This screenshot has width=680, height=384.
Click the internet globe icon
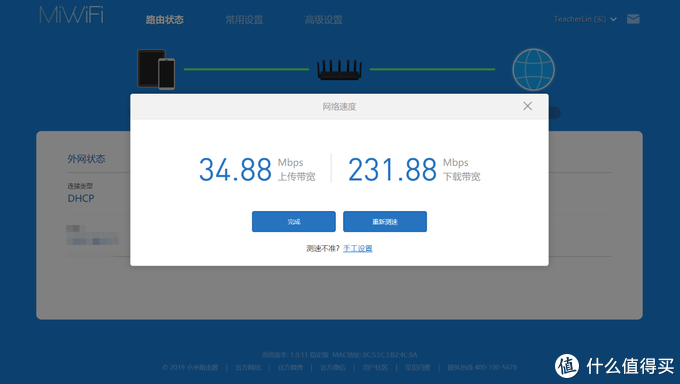(533, 70)
